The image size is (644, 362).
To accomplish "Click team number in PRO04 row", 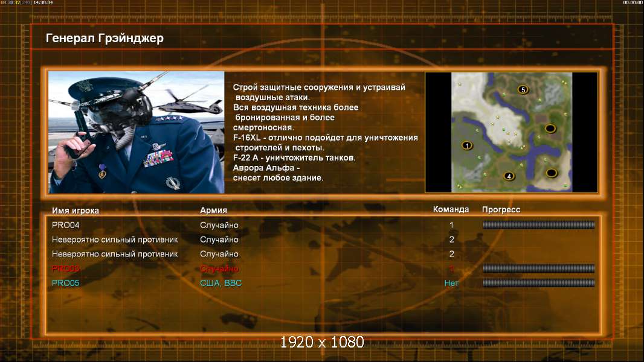I will tap(451, 225).
